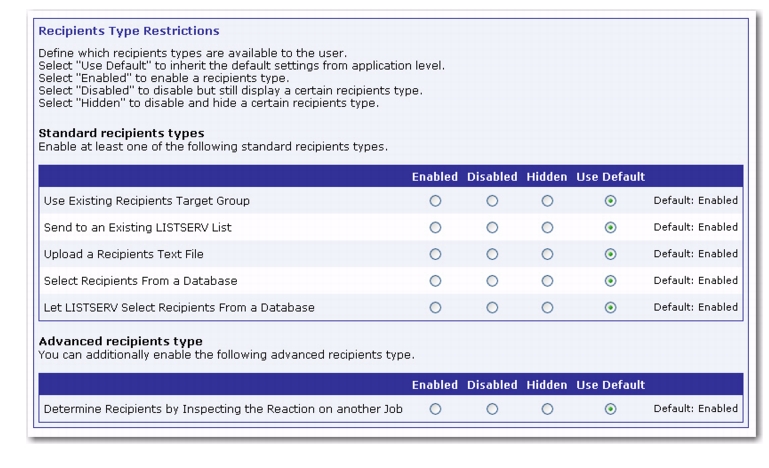Screen dimensions: 769x468
Task: Enable Use Existing Recipients Target Group
Action: click(435, 201)
